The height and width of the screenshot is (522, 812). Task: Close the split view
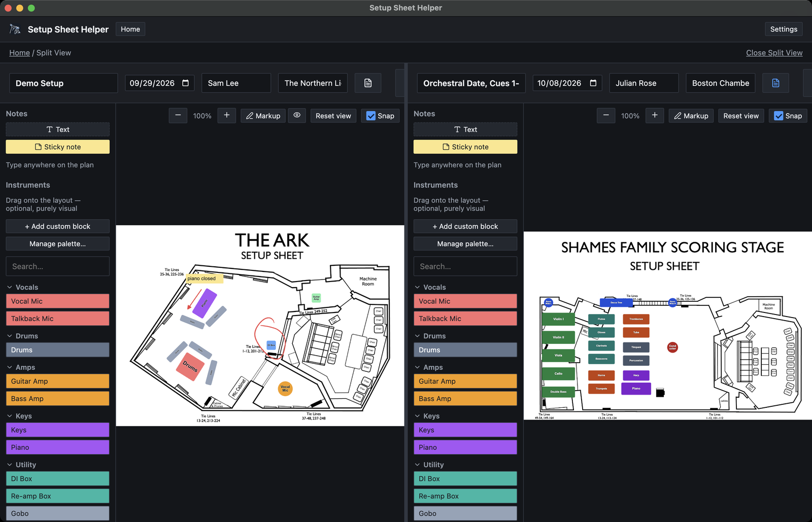(774, 53)
